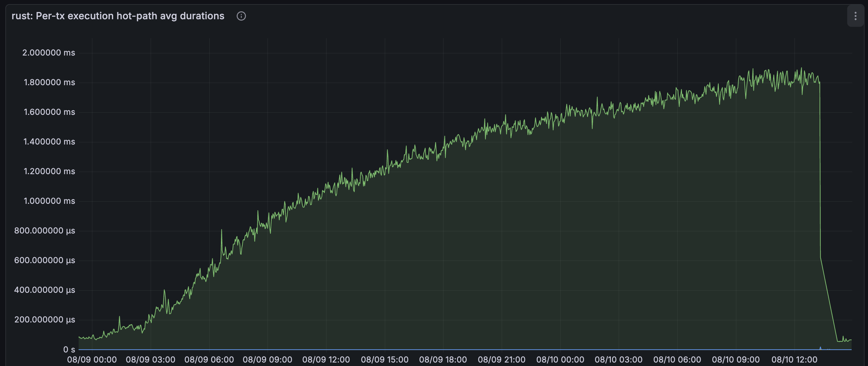Viewport: 868px width, 366px height.
Task: Select the '08/09 21:00' time axis label
Action: pyautogui.click(x=502, y=360)
